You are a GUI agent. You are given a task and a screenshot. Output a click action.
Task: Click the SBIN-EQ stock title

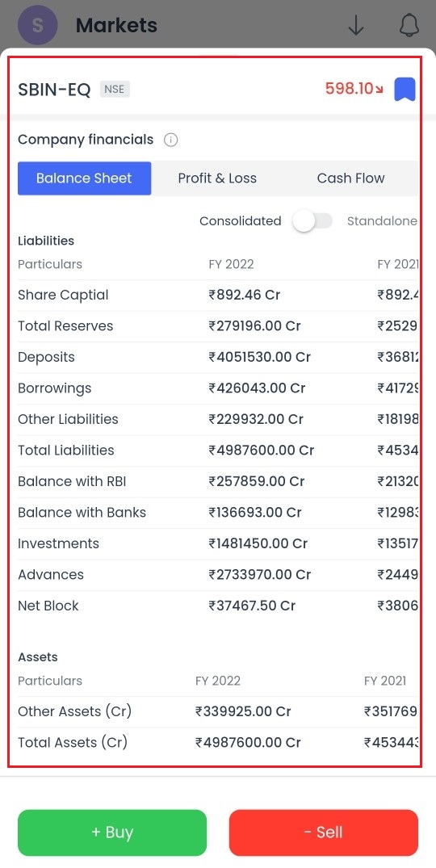tap(54, 90)
